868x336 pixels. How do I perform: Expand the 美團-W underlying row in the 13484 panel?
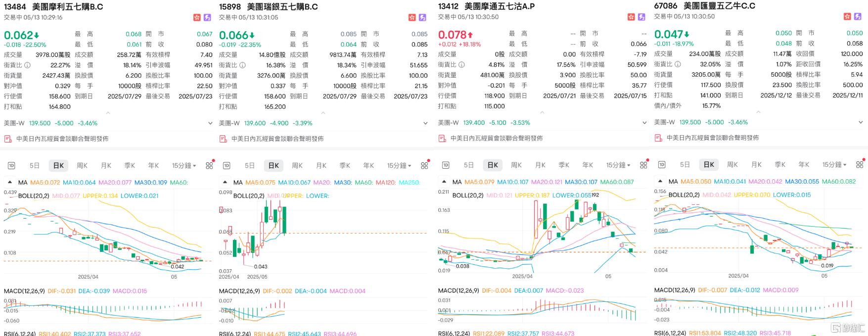point(210,123)
